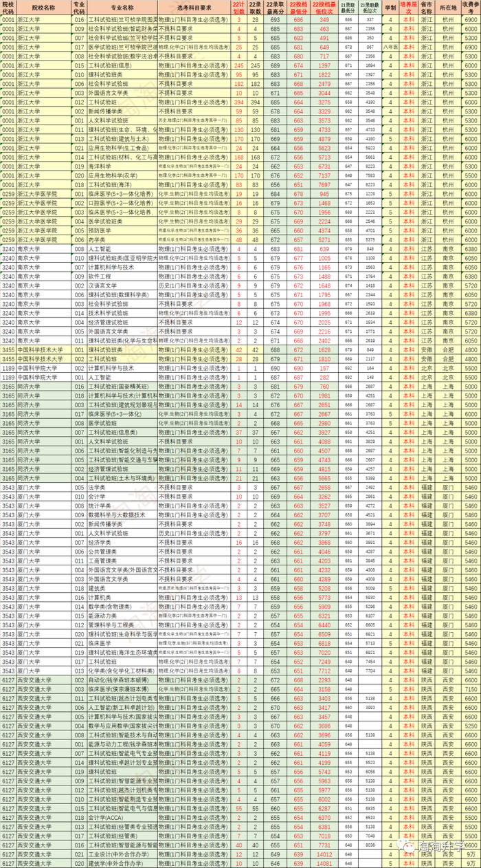
Task: Click 中国科学院大学 in the 人工智能 row
Action: 43,377
